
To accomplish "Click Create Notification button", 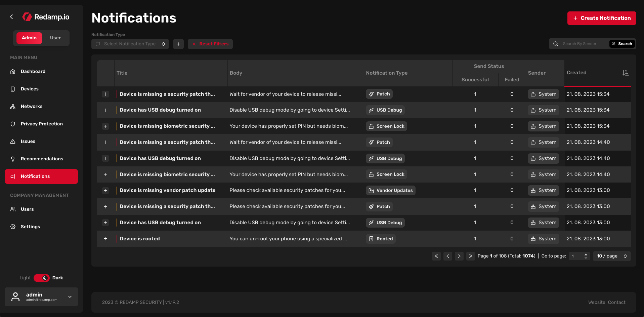I will [602, 18].
